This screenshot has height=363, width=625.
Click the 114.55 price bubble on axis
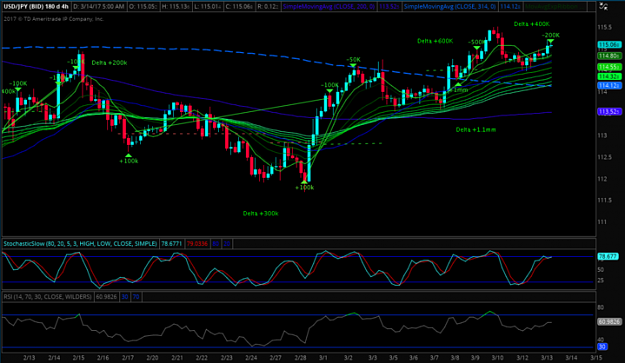(609, 67)
